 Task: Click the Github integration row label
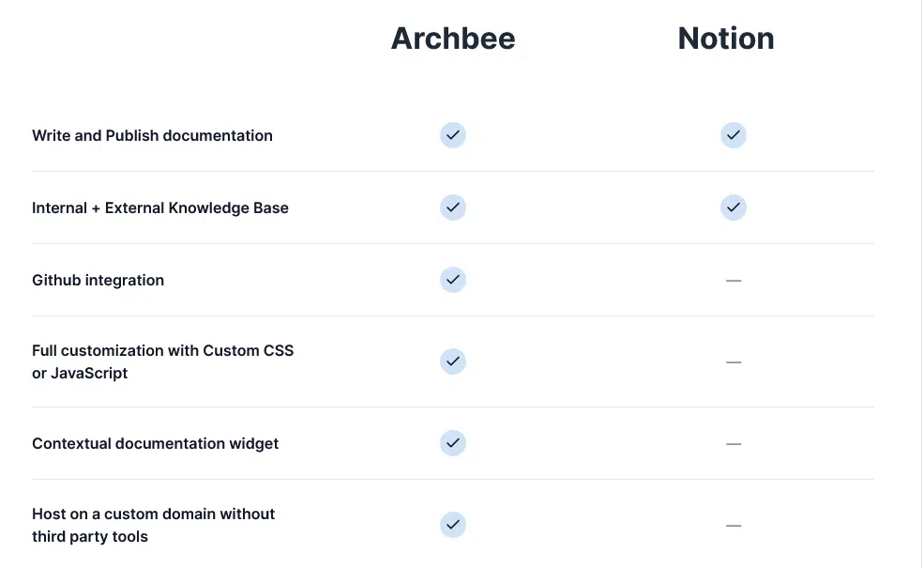click(98, 280)
